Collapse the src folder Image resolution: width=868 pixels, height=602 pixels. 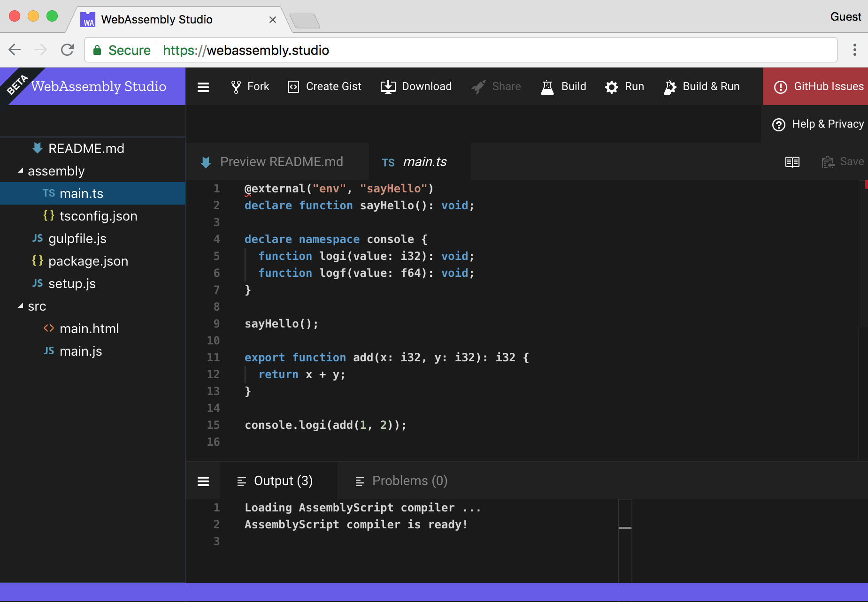[x=21, y=306]
